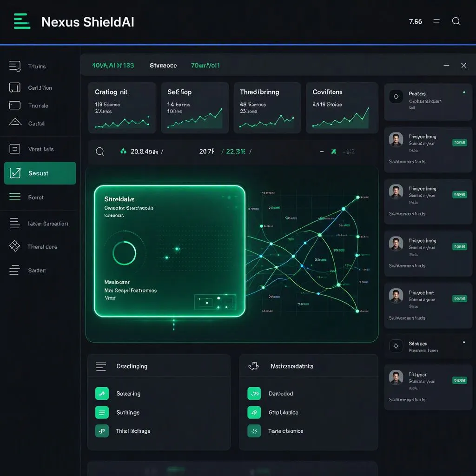Viewport: 476px width, 476px height.
Task: Open the Stotuer section heading
Action: [418, 344]
